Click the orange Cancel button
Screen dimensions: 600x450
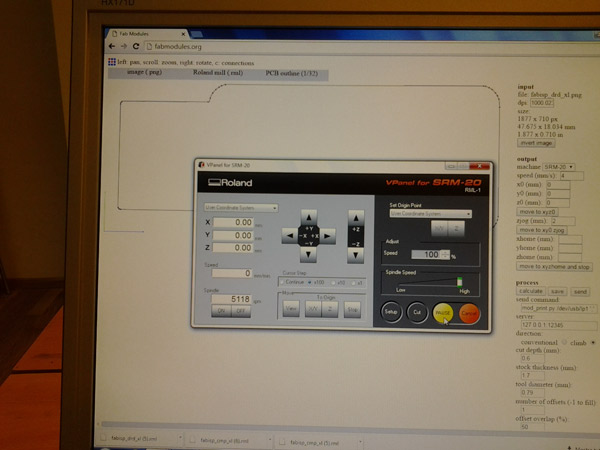coord(468,313)
